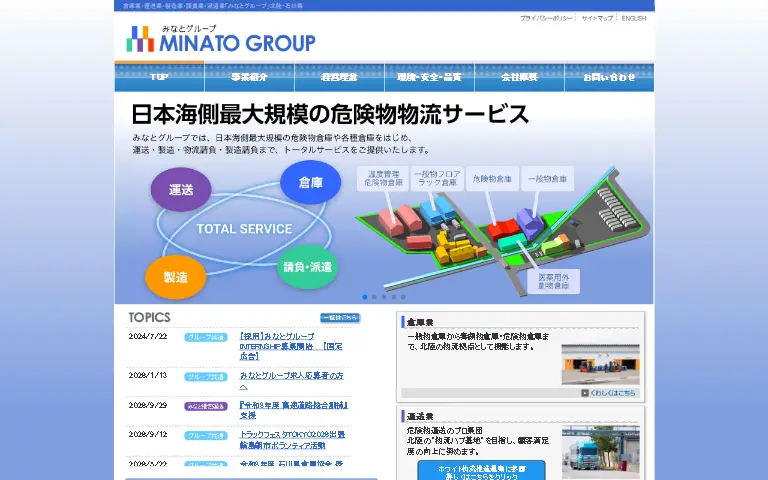Click the 一般物フロアラック倉庫 map label
The height and width of the screenshot is (480, 768).
437,178
